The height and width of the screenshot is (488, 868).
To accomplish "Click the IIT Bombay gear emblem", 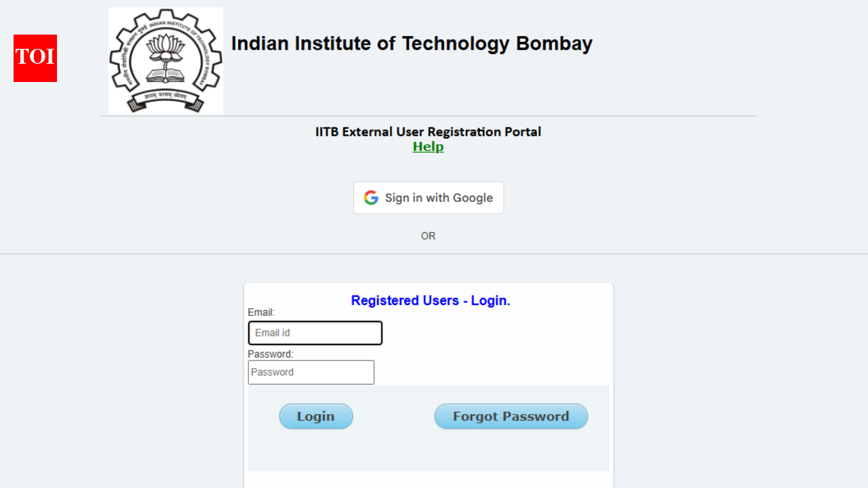I will click(x=166, y=61).
